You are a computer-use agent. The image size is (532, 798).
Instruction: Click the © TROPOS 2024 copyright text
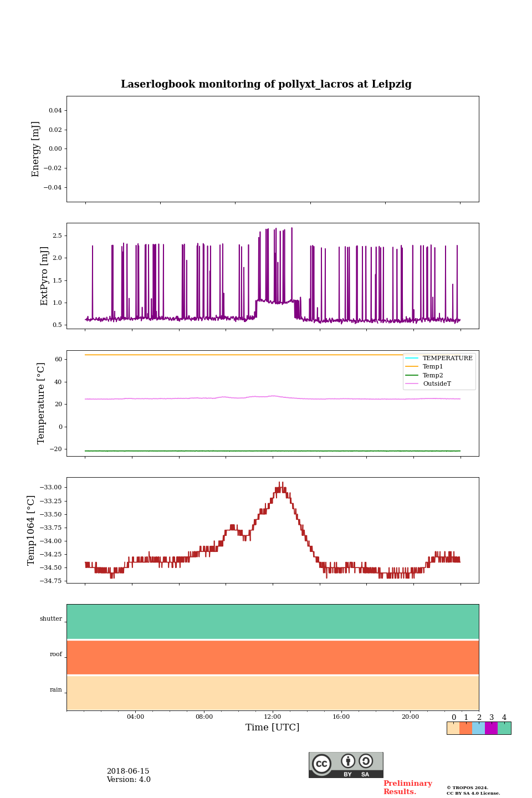(467, 787)
